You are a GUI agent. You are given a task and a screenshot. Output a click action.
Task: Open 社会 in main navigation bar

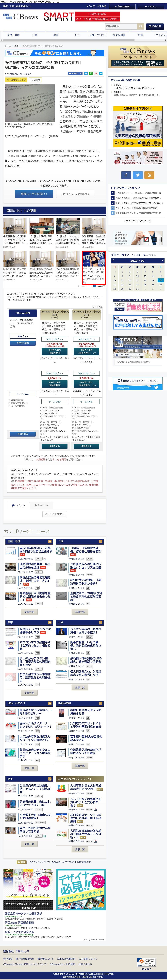click(77, 35)
